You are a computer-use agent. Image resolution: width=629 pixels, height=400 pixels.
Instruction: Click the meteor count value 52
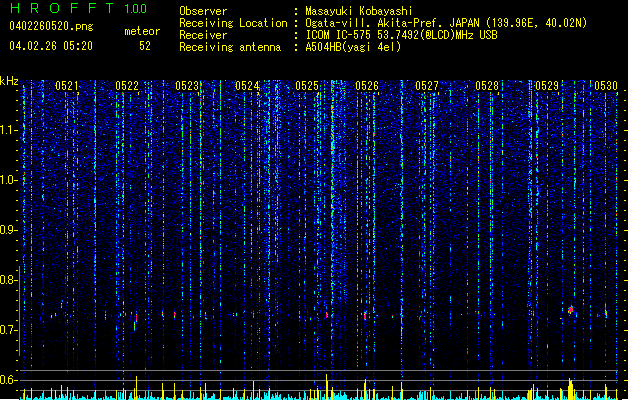tap(145, 46)
